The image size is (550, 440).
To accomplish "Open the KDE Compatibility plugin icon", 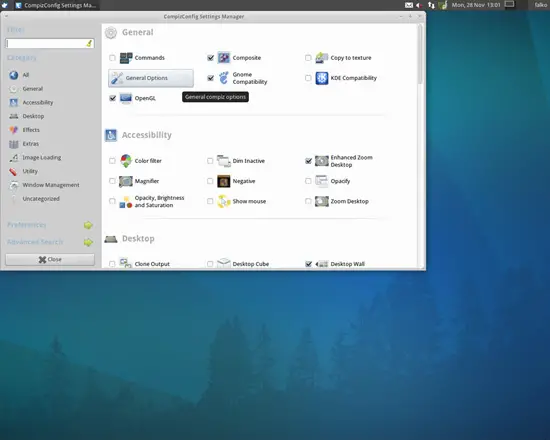I will pyautogui.click(x=322, y=78).
